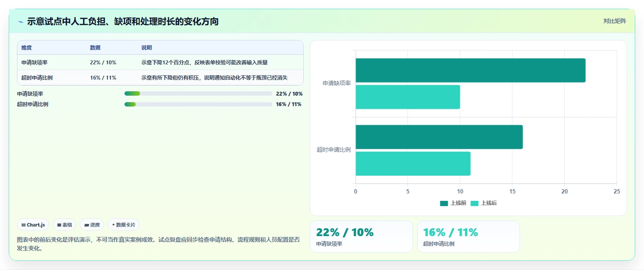Image resolution: width=644 pixels, height=270 pixels.
Task: Toggle the 上线后 legend item
Action: (x=483, y=203)
